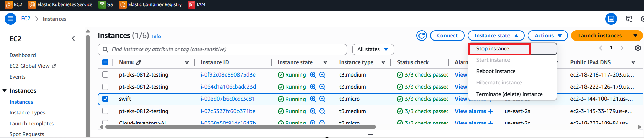Zoom in icon for swift instance state

(313, 99)
